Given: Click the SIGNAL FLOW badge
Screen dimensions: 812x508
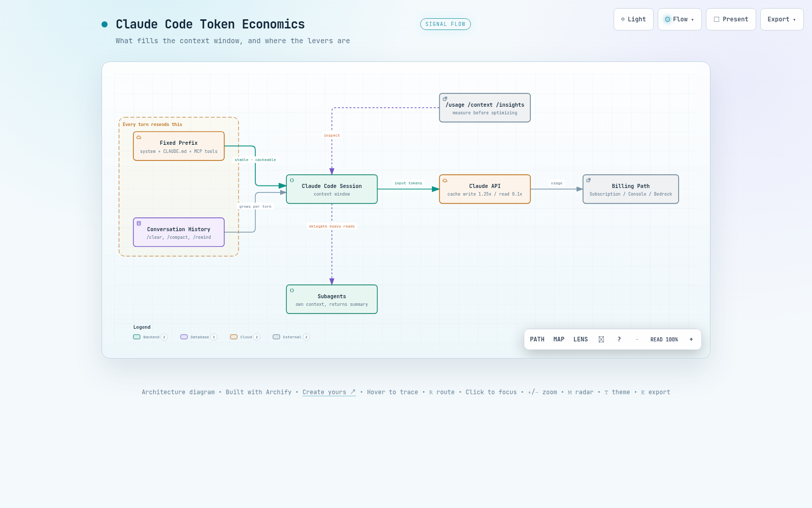Looking at the screenshot, I should (446, 24).
